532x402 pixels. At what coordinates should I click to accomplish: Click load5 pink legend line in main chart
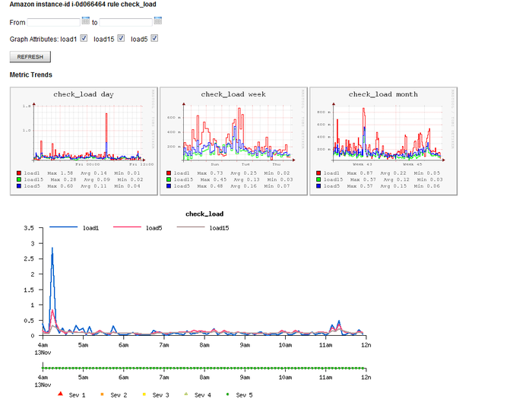pos(127,227)
